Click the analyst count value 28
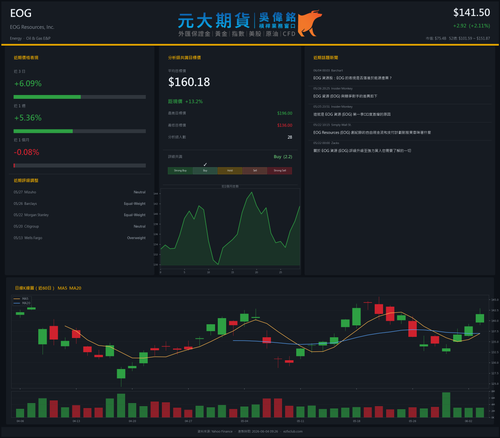The width and height of the screenshot is (500, 438). pos(290,137)
